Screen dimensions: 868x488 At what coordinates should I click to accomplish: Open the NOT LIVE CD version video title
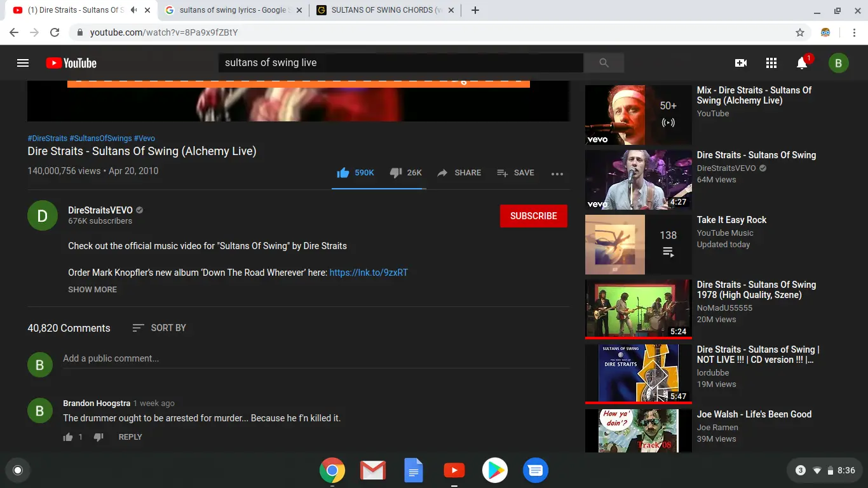[757, 355]
